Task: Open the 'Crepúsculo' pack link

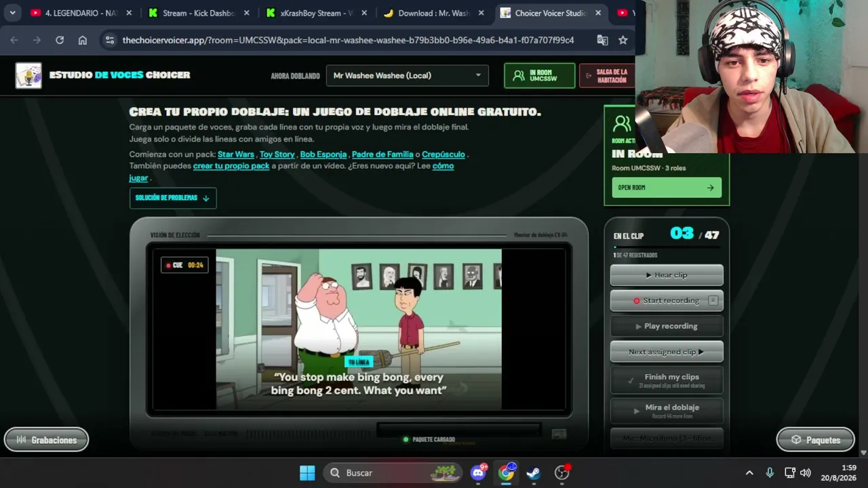Action: tap(443, 155)
